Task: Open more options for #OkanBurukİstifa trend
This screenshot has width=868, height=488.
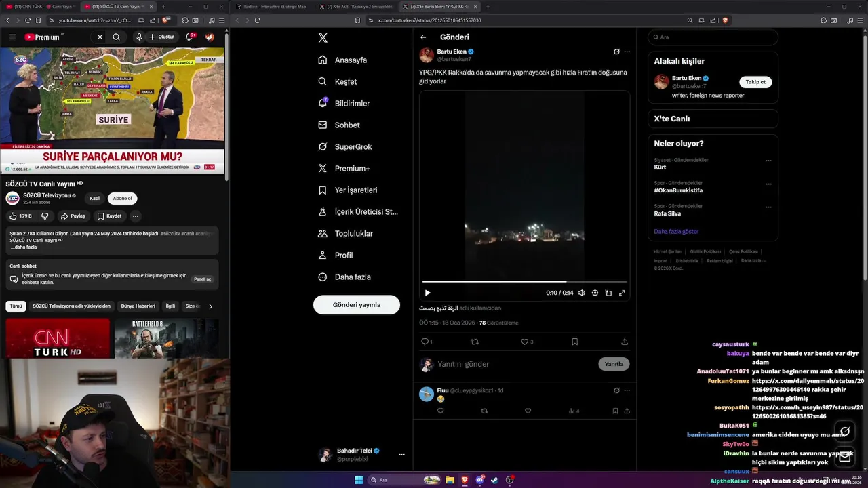Action: click(768, 184)
